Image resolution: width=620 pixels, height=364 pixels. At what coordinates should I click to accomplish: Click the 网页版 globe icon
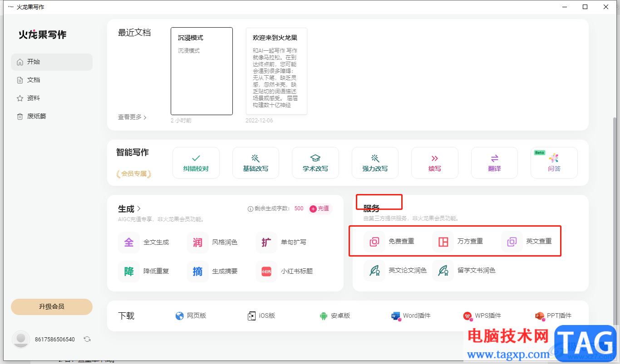click(x=180, y=316)
